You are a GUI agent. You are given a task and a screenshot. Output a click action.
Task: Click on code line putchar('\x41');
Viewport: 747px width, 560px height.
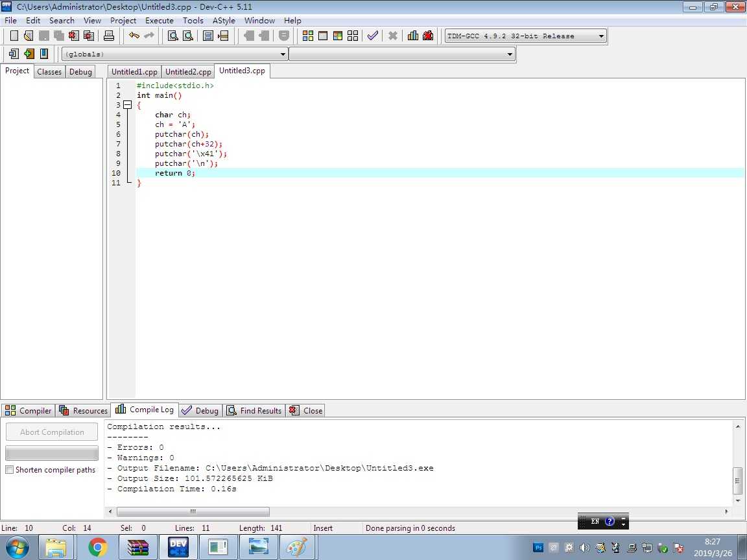tap(191, 154)
